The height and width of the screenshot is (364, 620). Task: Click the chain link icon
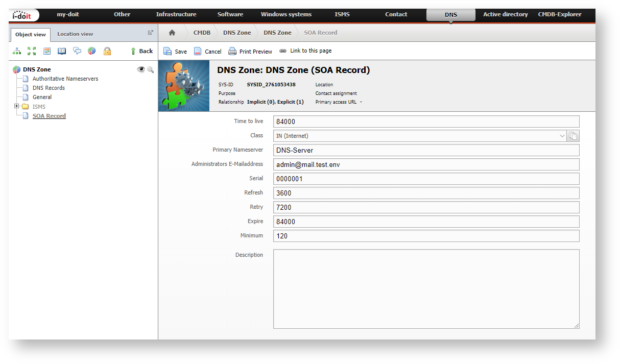pyautogui.click(x=283, y=51)
